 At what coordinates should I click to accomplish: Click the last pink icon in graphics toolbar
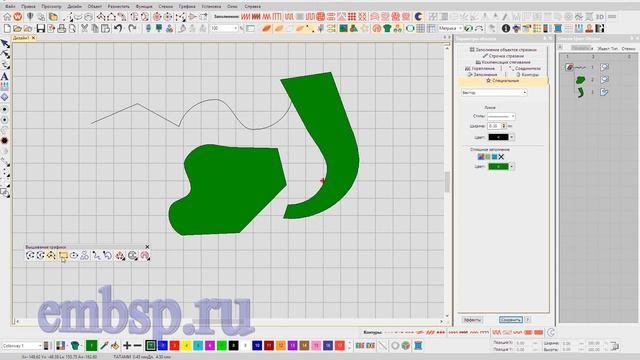pos(145,256)
